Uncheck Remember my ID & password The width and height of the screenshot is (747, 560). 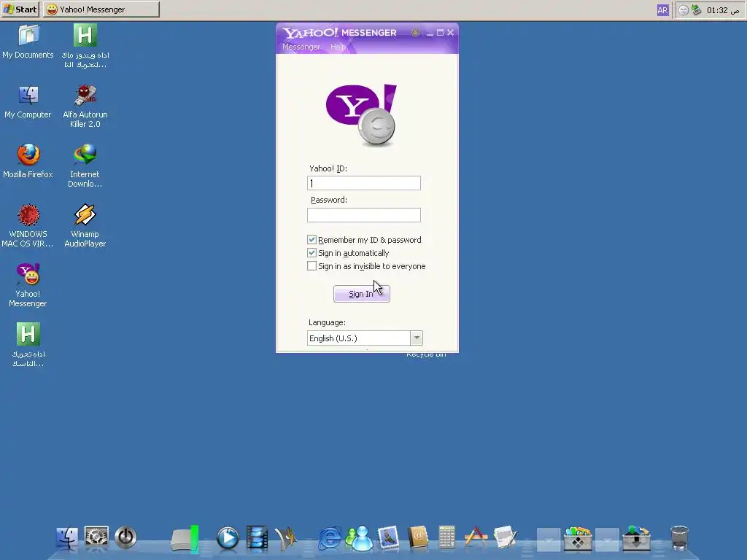coord(311,239)
